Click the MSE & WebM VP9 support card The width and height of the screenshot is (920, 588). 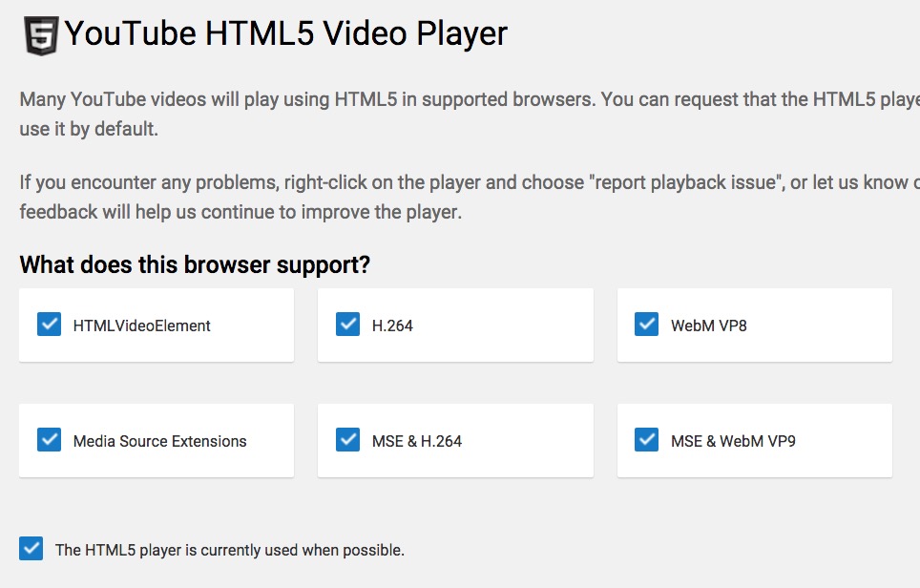[754, 441]
